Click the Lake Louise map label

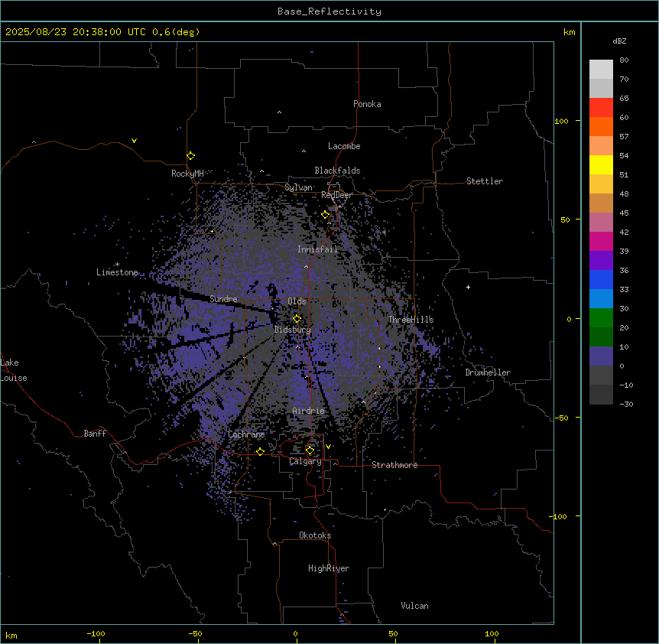(x=14, y=370)
